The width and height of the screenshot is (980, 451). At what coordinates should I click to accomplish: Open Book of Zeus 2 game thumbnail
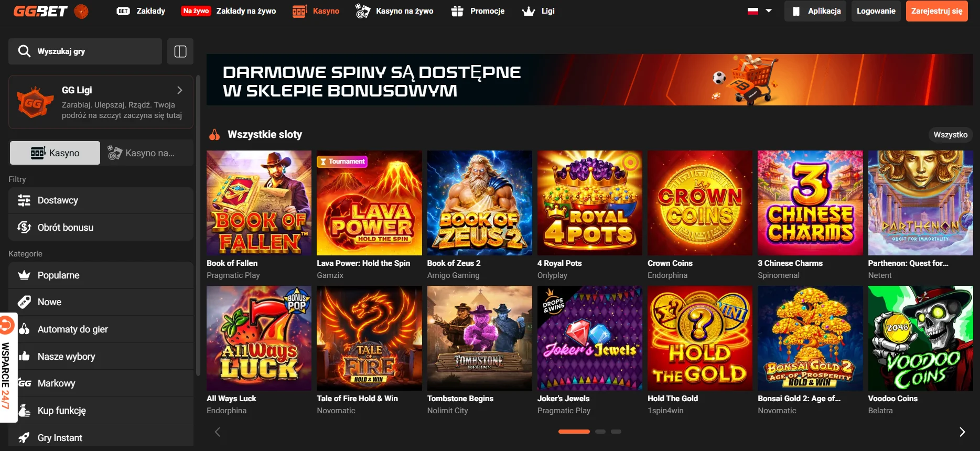click(480, 203)
